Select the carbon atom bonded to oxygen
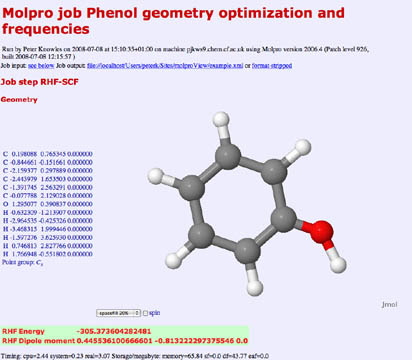Viewport: 412px width, 360px height. tap(283, 219)
